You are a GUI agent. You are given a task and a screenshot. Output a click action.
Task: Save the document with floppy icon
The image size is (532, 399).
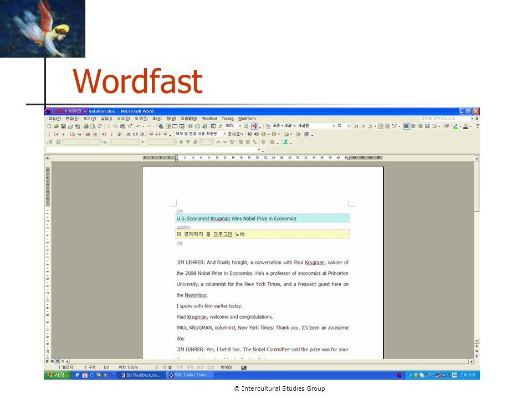pos(63,126)
